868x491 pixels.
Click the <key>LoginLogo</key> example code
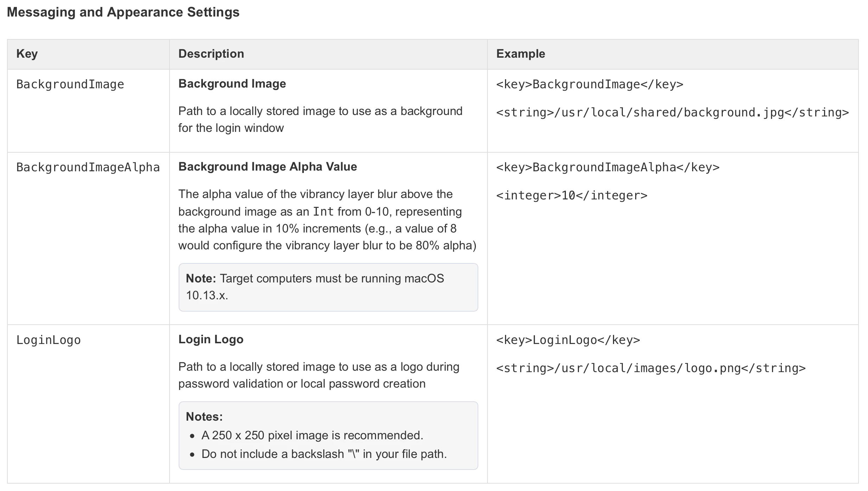click(x=568, y=340)
